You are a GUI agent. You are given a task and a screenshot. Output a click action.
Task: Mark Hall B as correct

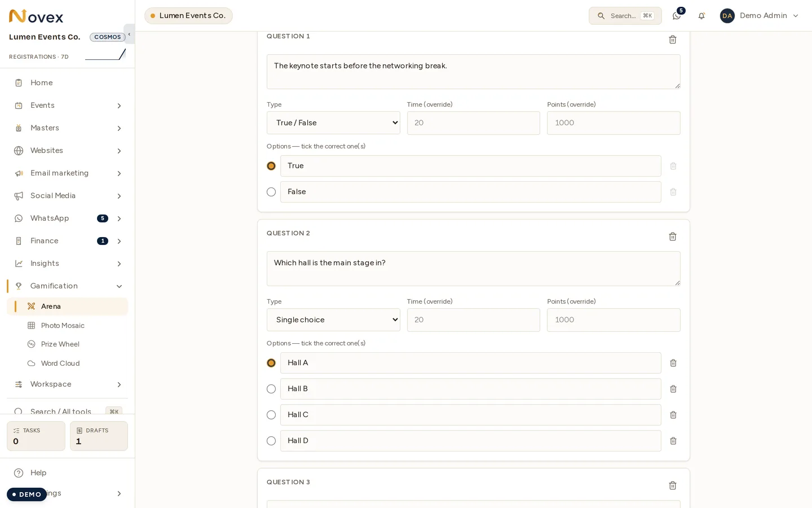pos(271,389)
